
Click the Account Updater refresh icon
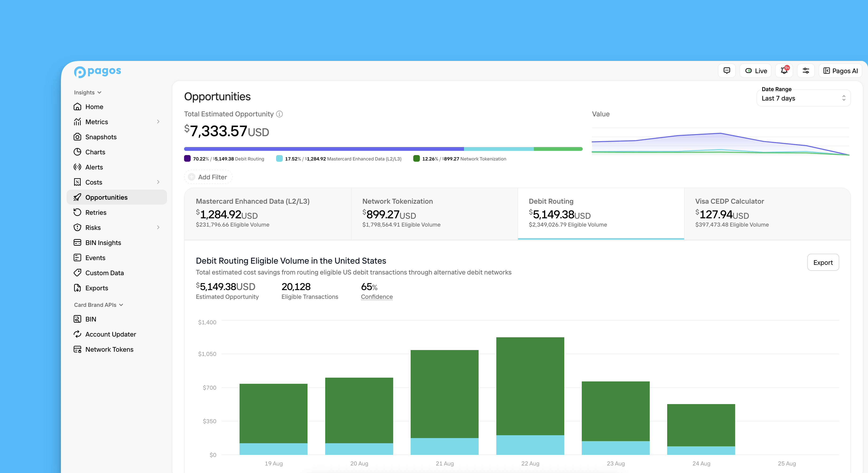[x=77, y=334]
